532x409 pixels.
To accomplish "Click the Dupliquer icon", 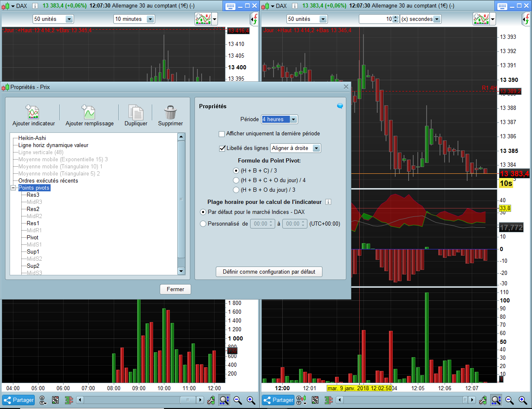I will point(136,112).
